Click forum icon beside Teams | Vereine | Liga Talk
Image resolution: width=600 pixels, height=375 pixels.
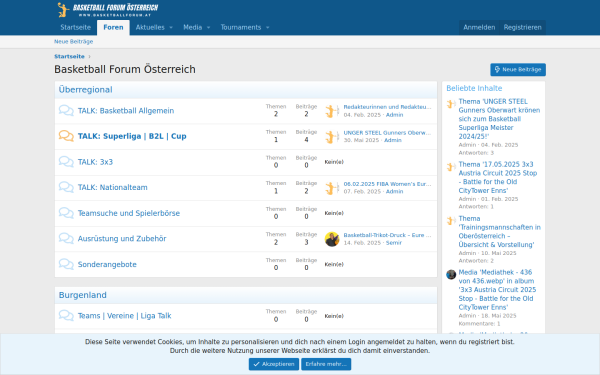click(66, 315)
